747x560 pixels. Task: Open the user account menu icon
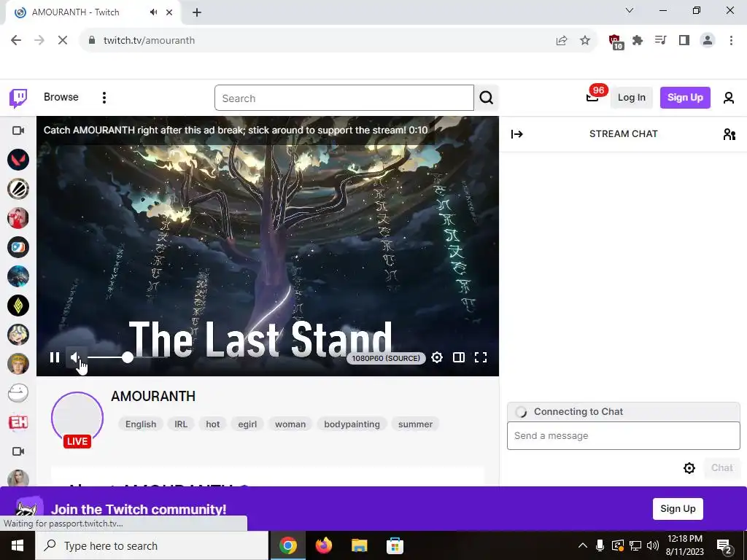[729, 98]
